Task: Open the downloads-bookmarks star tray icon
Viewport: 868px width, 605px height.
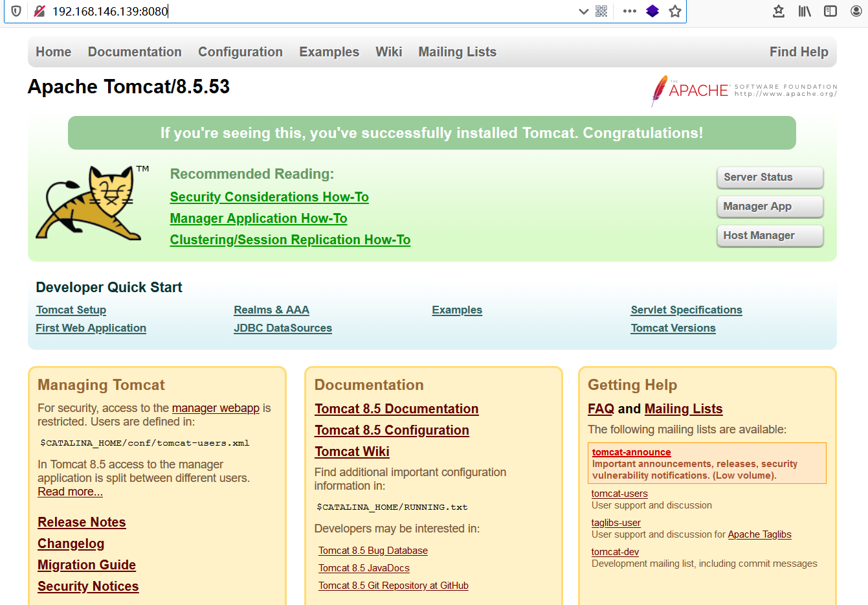Action: (x=779, y=11)
